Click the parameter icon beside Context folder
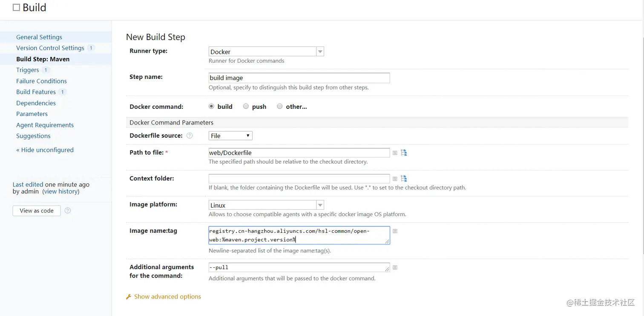 pos(395,179)
